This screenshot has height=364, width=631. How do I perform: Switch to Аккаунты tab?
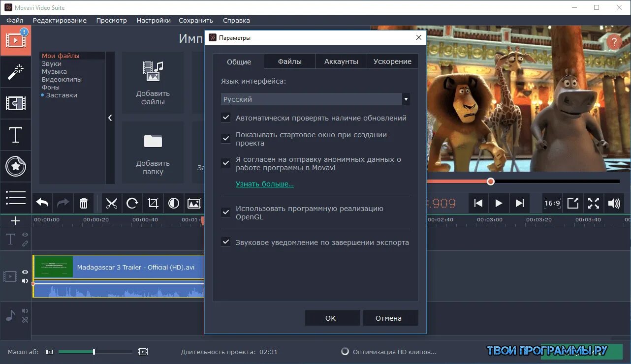click(341, 61)
